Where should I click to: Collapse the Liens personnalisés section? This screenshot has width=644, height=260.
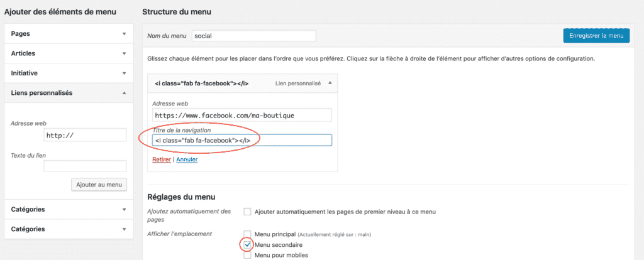coord(125,93)
